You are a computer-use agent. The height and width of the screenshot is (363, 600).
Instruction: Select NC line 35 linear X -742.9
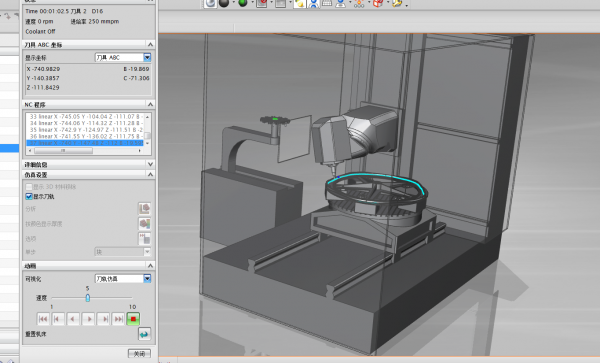pyautogui.click(x=85, y=129)
